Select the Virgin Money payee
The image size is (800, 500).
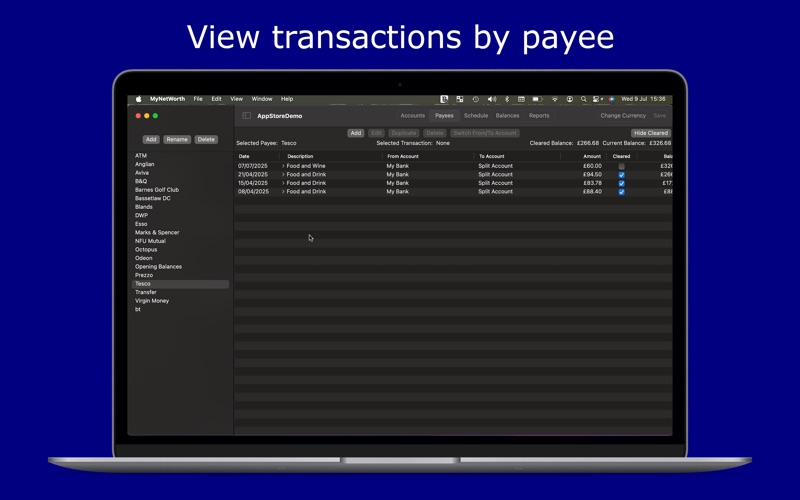point(152,301)
